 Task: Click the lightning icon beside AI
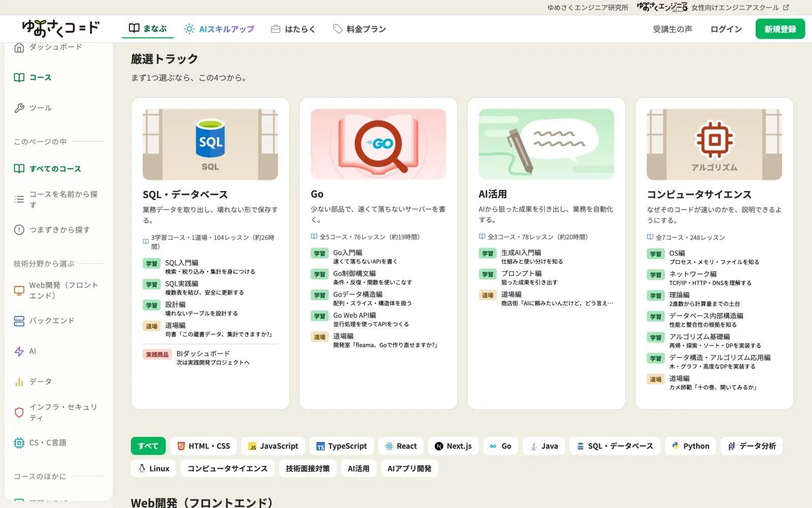[x=19, y=351]
